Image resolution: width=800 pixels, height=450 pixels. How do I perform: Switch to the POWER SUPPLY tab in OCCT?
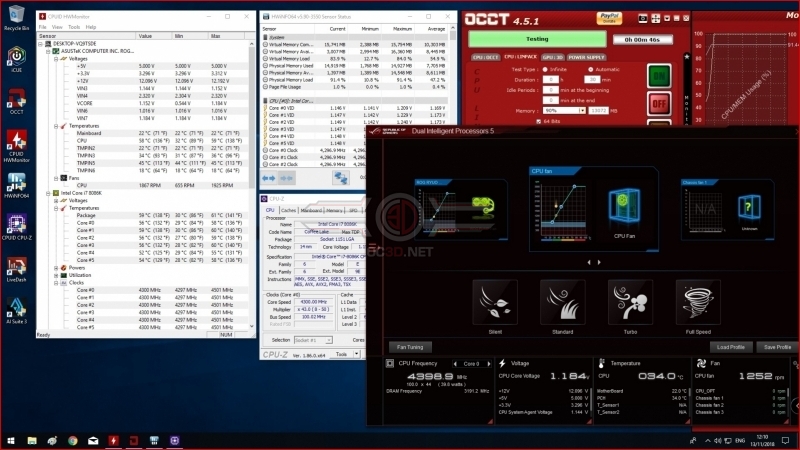click(586, 57)
